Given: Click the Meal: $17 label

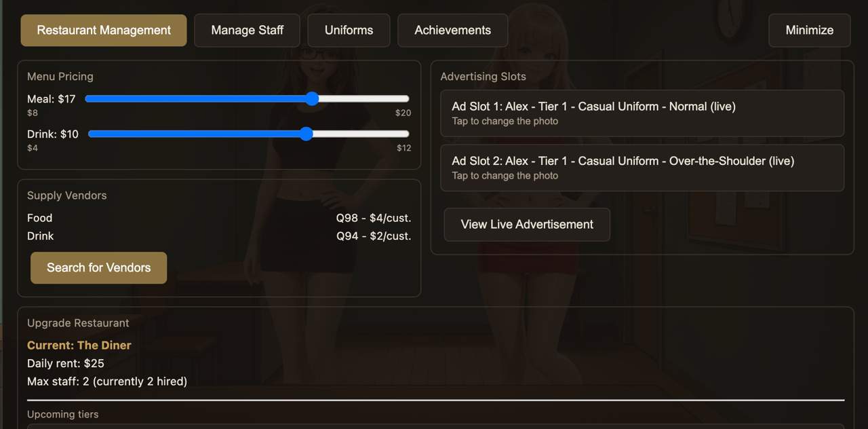Looking at the screenshot, I should [x=52, y=99].
